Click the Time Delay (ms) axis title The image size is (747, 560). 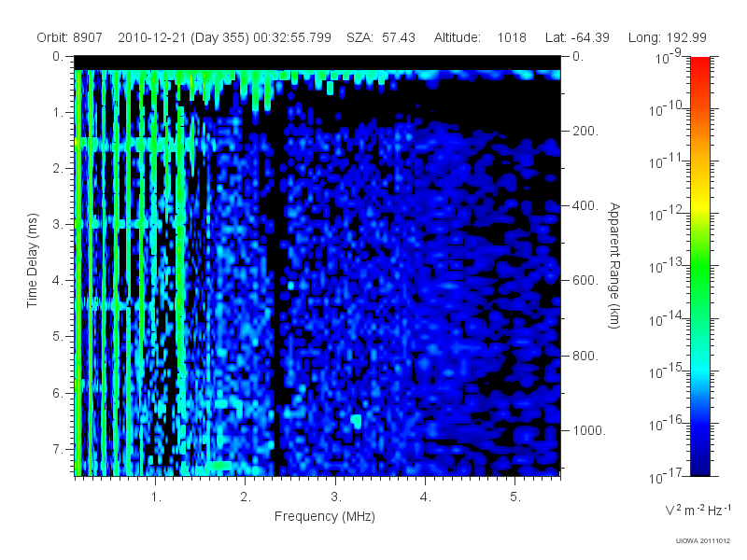(x=32, y=260)
